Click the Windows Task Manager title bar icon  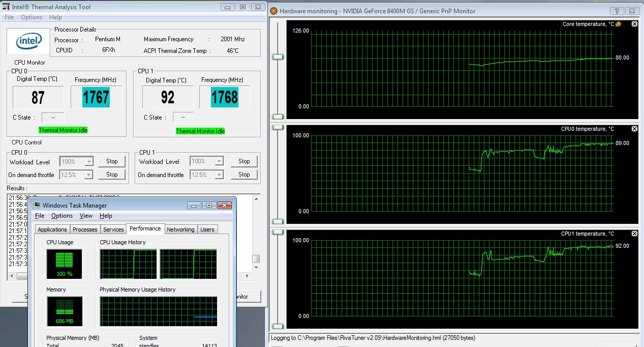37,206
